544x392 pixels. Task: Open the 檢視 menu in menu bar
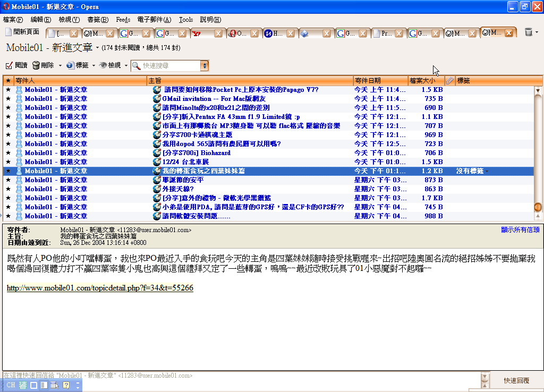tap(69, 20)
